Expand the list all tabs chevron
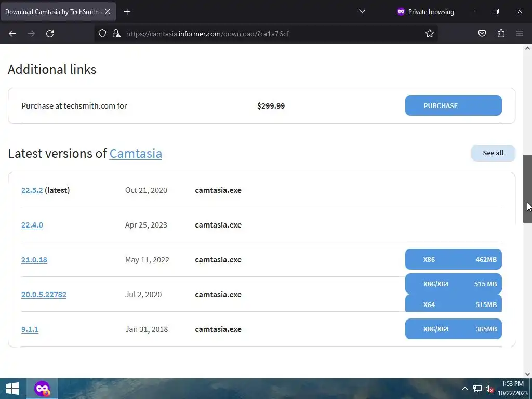 click(362, 11)
